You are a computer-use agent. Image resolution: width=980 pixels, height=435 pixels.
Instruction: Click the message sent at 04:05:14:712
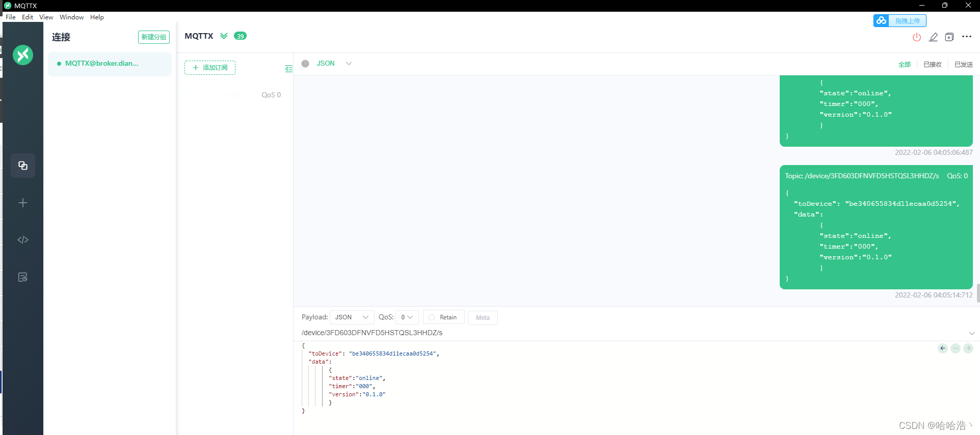[876, 227]
